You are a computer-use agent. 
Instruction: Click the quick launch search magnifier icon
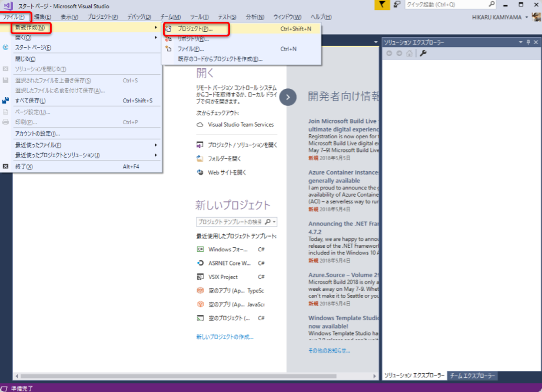tap(491, 4)
